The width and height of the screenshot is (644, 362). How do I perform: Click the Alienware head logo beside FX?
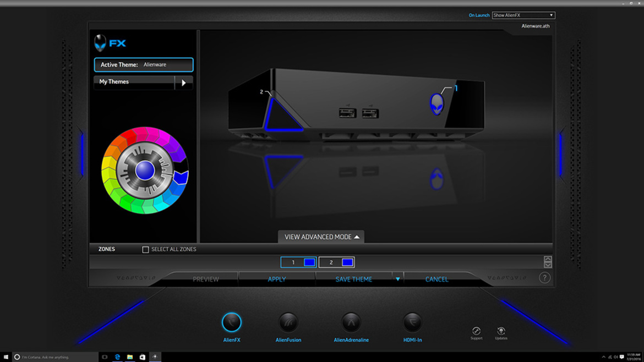[100, 43]
